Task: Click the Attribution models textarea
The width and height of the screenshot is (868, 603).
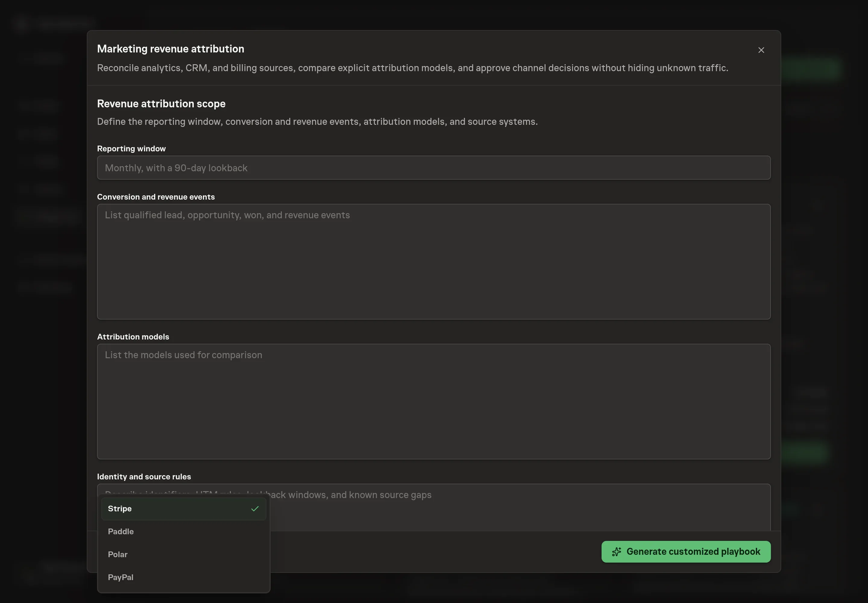Action: click(434, 402)
